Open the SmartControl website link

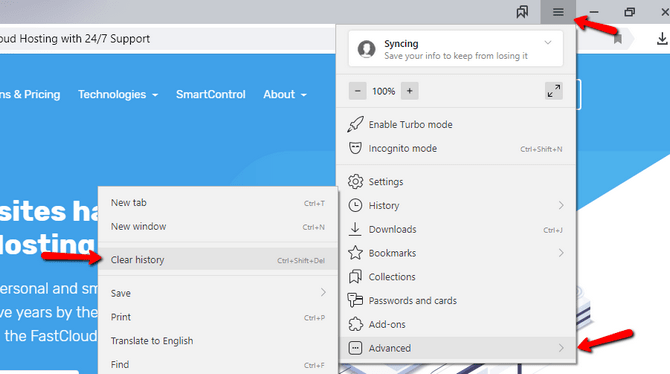tap(211, 94)
